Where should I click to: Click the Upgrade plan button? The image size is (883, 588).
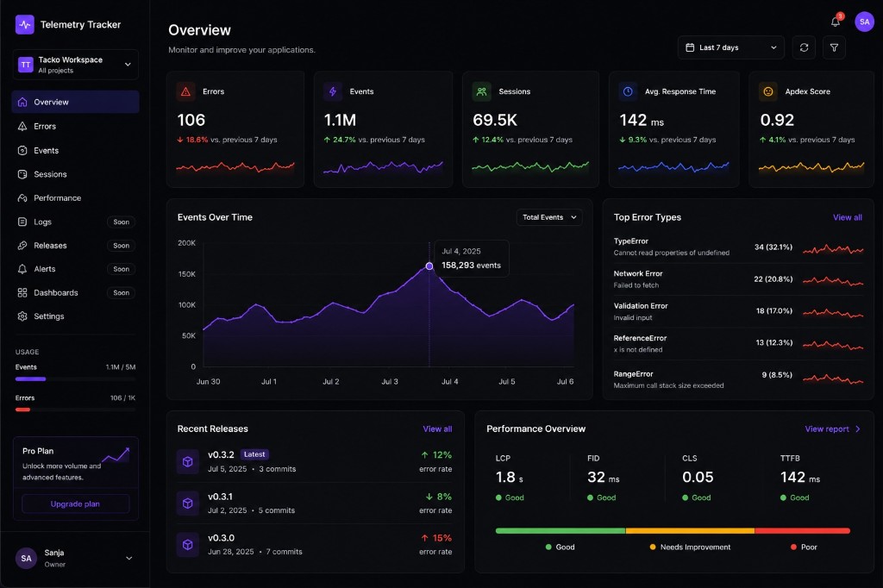(76, 504)
